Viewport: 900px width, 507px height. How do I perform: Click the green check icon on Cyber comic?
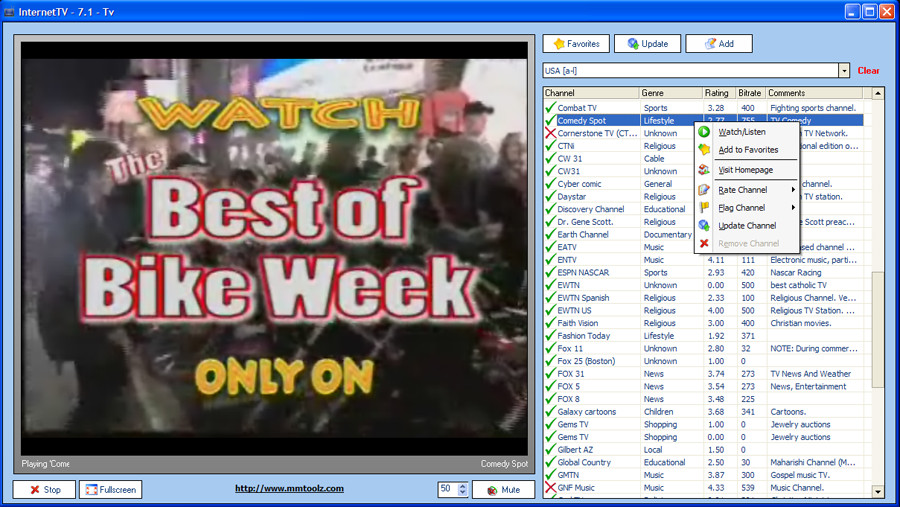550,184
